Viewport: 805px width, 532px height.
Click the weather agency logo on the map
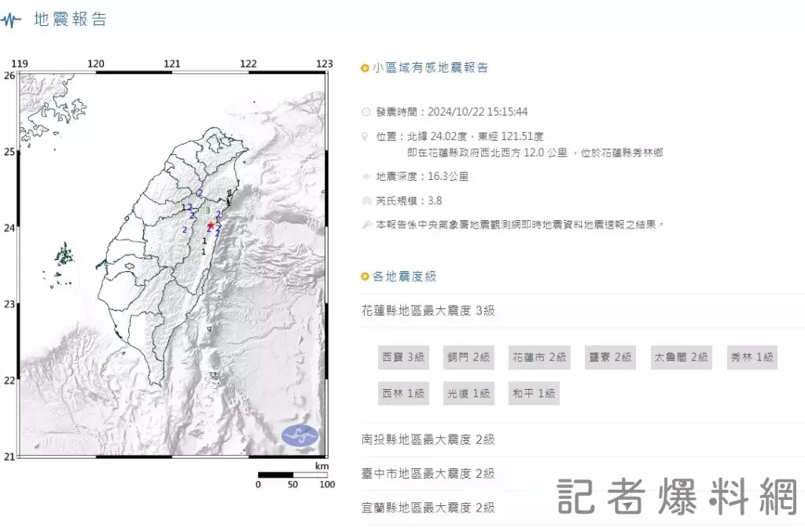(300, 435)
